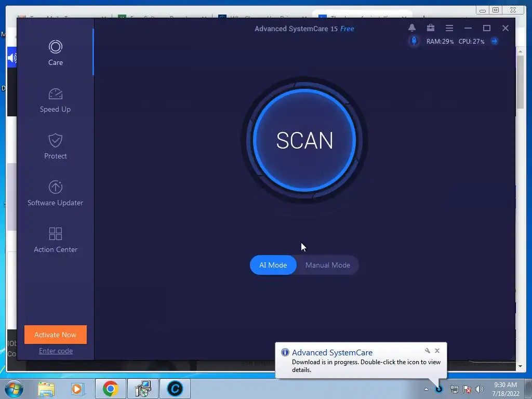Expand performance monitor with blue arrow
The image size is (532, 399).
coord(495,41)
